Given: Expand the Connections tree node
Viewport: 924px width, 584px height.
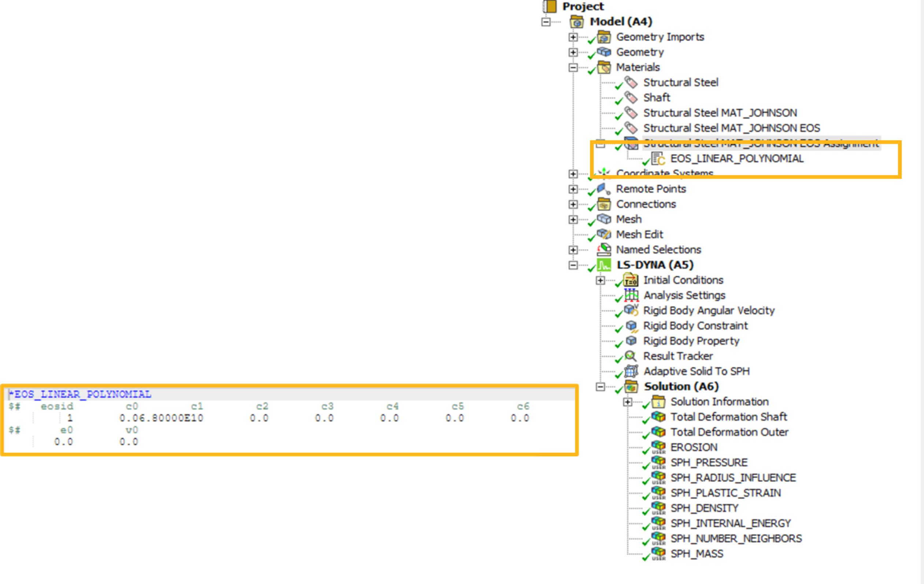Looking at the screenshot, I should pos(573,204).
